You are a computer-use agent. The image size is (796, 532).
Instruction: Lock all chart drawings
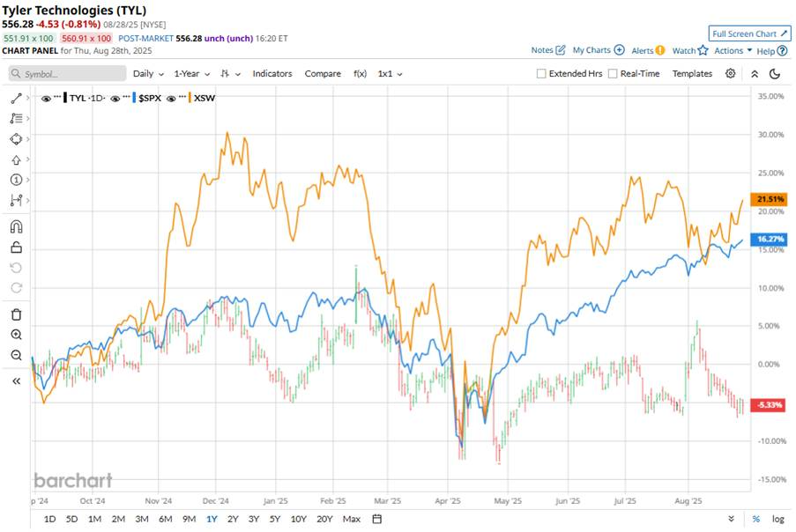point(16,247)
